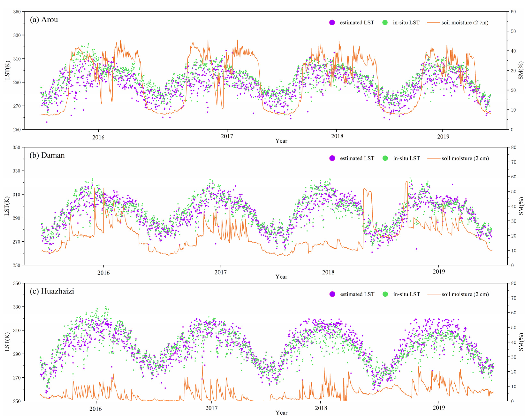The height and width of the screenshot is (420, 530).
Task: Click the 'Year' axis label under Daman panel
Action: coord(281,277)
